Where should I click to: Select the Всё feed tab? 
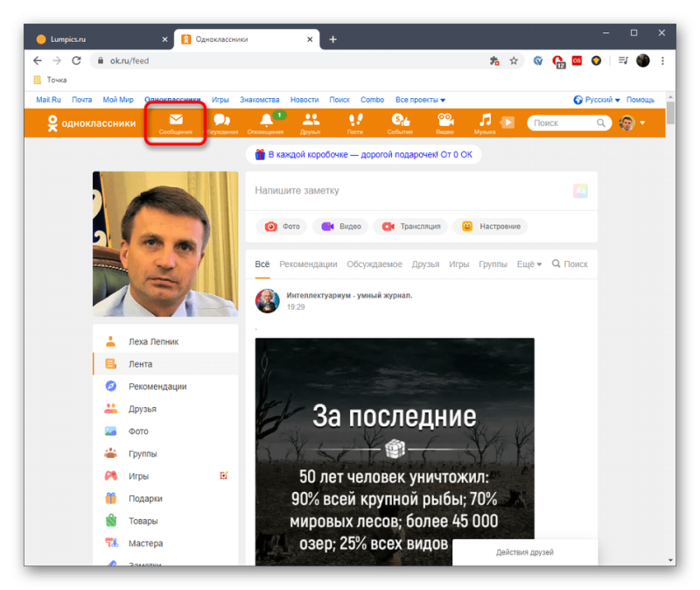coord(262,264)
